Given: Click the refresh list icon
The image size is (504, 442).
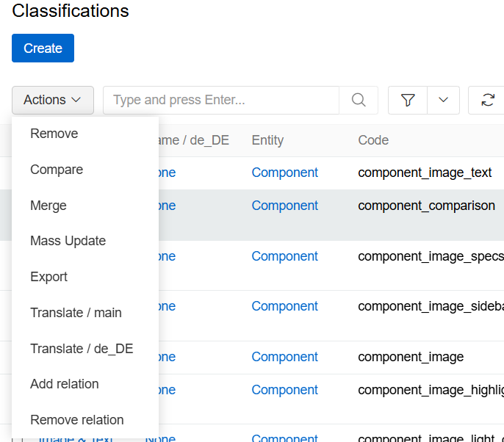Looking at the screenshot, I should (x=487, y=100).
